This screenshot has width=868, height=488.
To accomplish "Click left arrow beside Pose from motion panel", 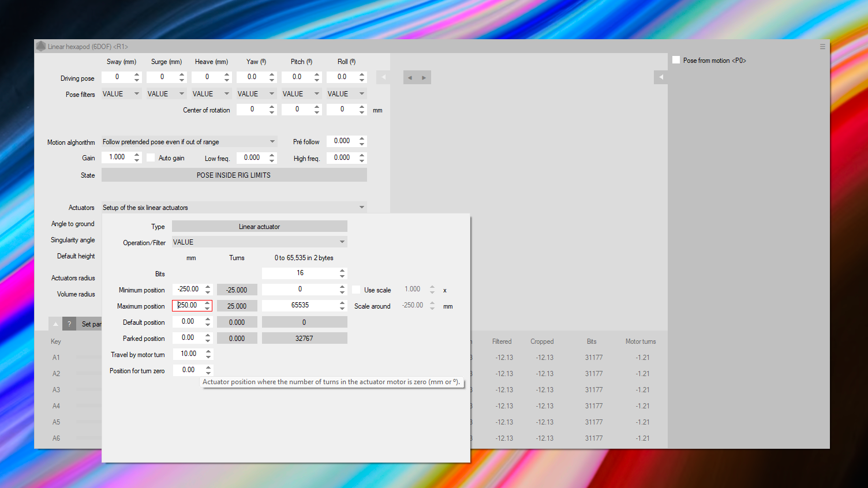I will [x=661, y=77].
